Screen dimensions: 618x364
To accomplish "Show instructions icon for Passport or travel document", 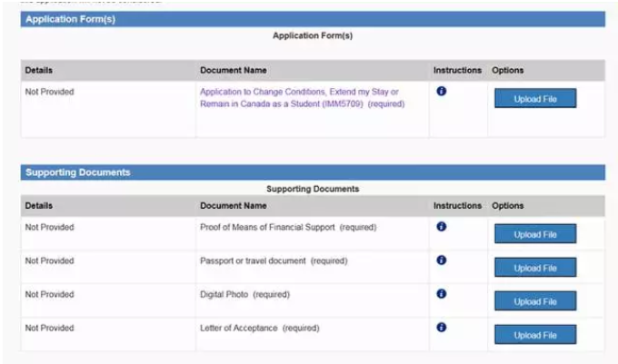I will coord(441,261).
